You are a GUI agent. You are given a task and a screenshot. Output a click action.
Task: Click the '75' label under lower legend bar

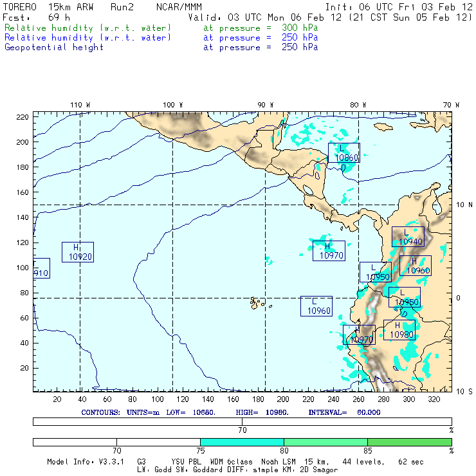[200, 450]
